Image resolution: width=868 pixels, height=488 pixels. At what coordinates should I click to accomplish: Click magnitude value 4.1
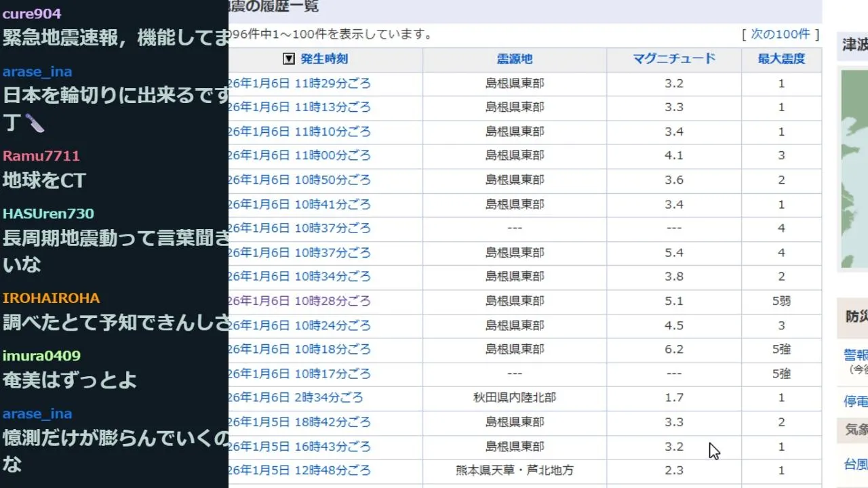tap(674, 156)
